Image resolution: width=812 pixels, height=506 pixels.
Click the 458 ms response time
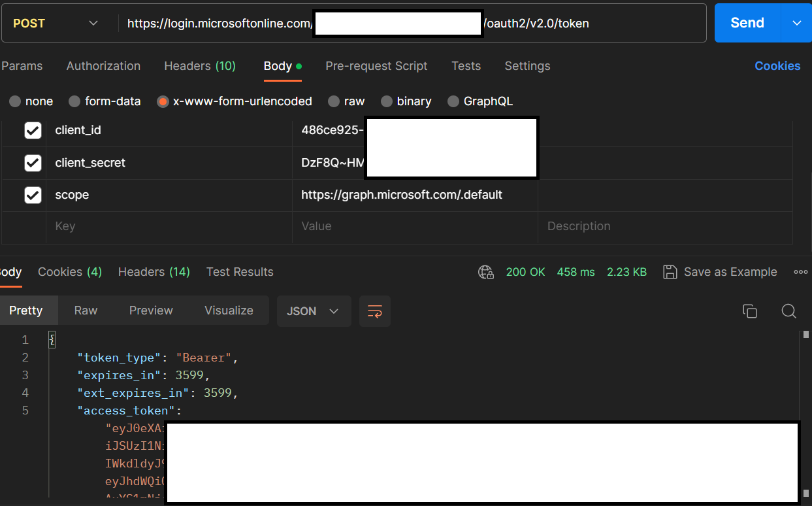pos(576,272)
